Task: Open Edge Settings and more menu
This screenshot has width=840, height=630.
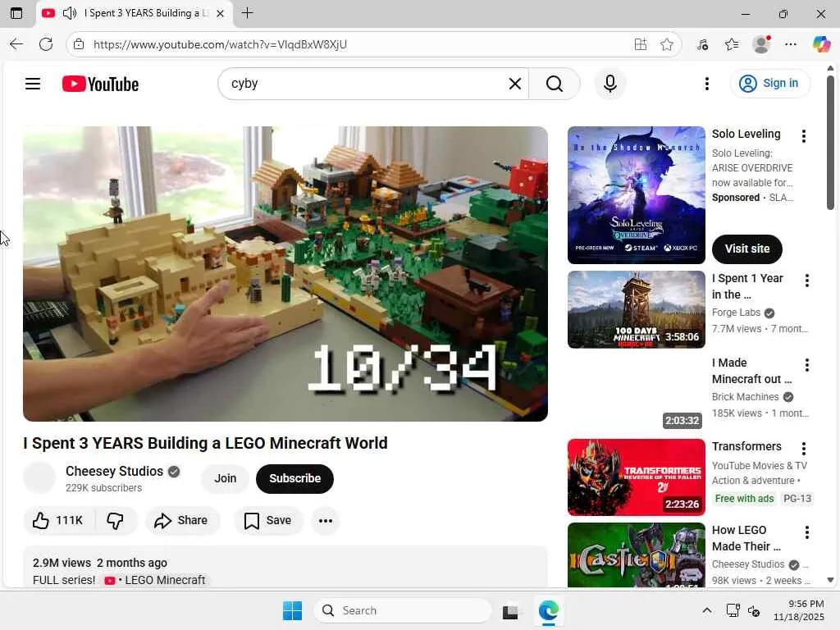Action: point(791,44)
